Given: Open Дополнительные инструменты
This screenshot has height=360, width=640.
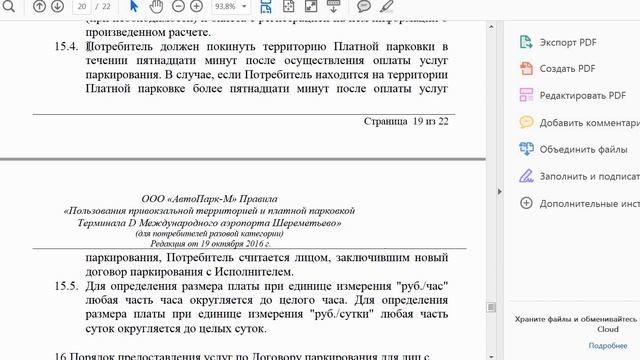Looking at the screenshot, I should [x=589, y=203].
